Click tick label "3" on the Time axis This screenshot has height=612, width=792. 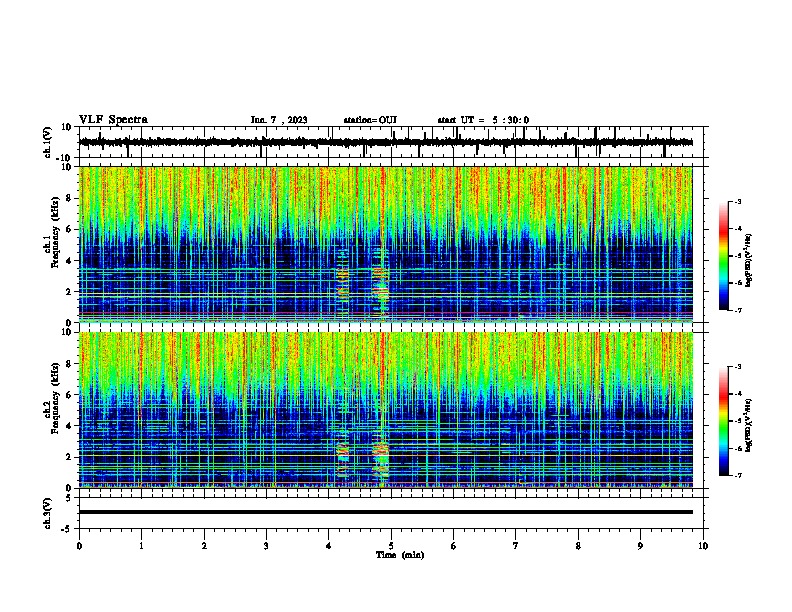click(266, 546)
